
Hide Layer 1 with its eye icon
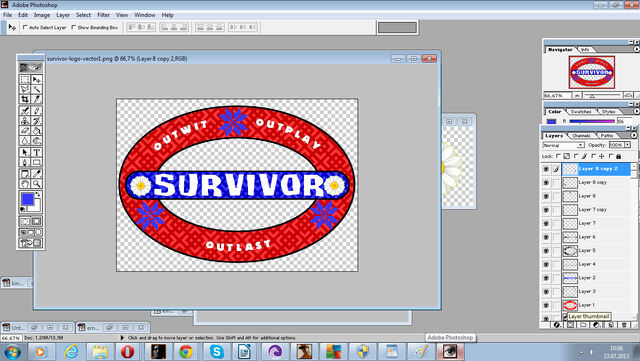pos(546,305)
